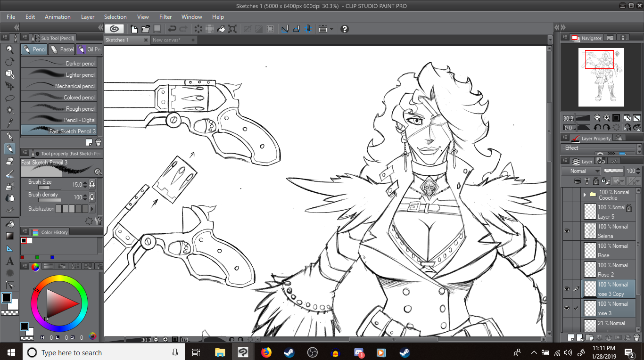Viewport: 644px width, 360px height.
Task: Switch to the Pastel sub tool group
Action: click(x=61, y=49)
